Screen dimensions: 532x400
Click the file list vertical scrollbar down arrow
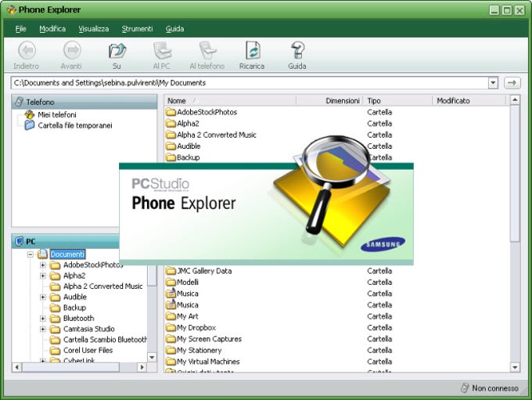[515, 367]
